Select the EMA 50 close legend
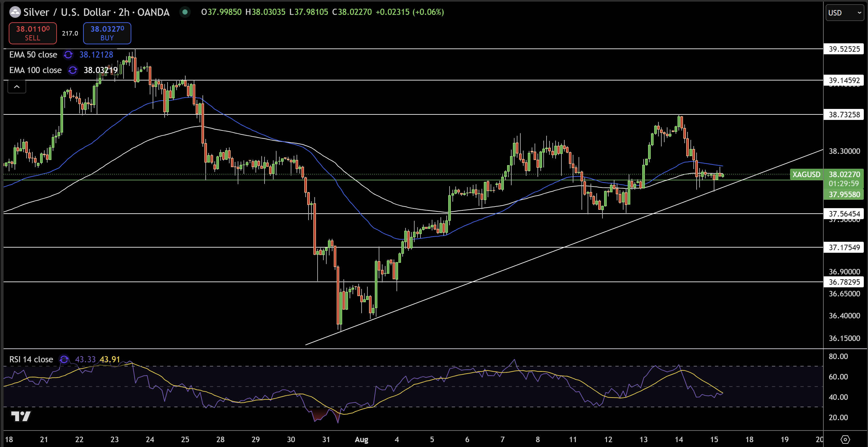This screenshot has height=447, width=868. [33, 55]
